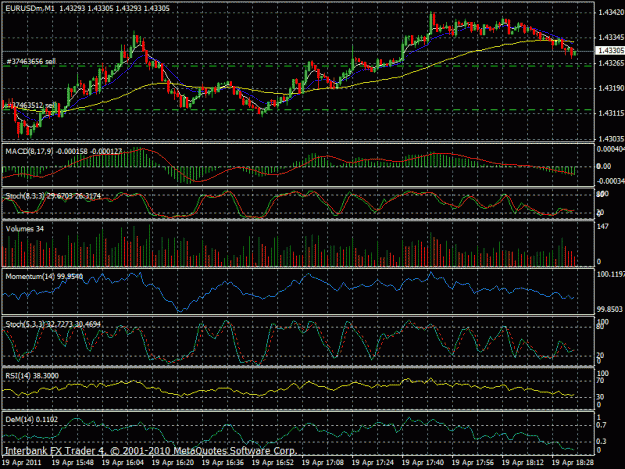The image size is (625, 469).
Task: Click the 19 Apr 15:48 time label
Action: tap(73, 463)
